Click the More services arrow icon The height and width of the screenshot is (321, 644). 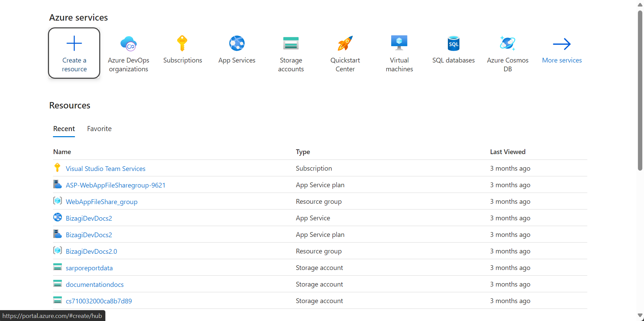point(562,44)
